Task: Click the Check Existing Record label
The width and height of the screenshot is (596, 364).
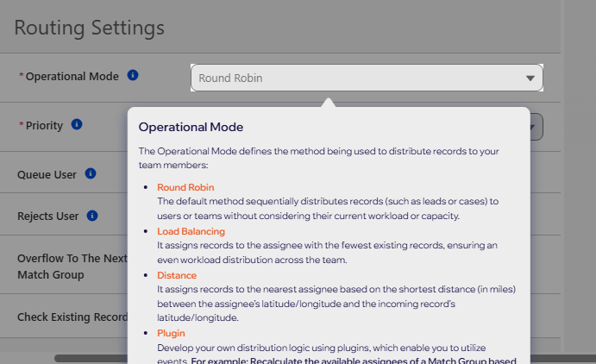Action: tap(72, 317)
